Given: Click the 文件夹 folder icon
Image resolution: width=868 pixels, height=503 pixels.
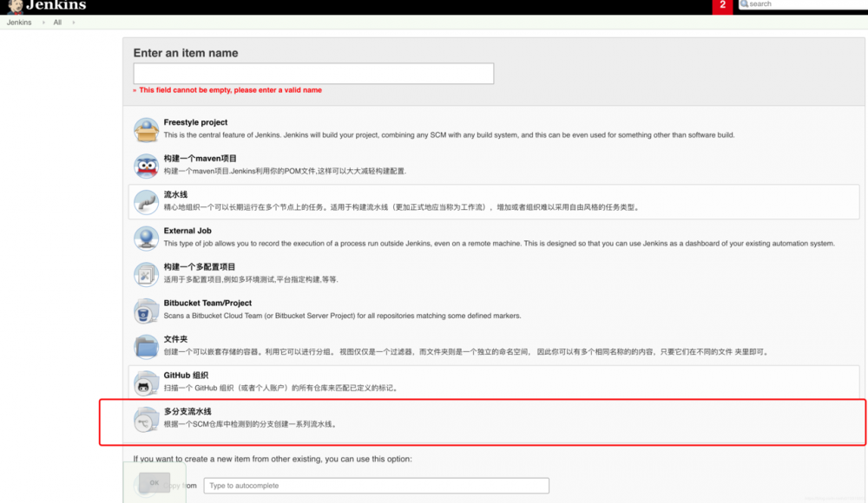Looking at the screenshot, I should point(146,345).
